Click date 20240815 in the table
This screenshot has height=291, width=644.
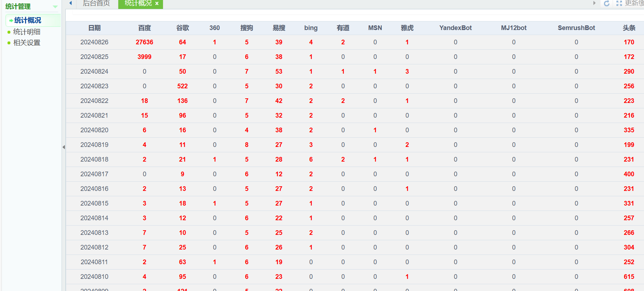94,203
